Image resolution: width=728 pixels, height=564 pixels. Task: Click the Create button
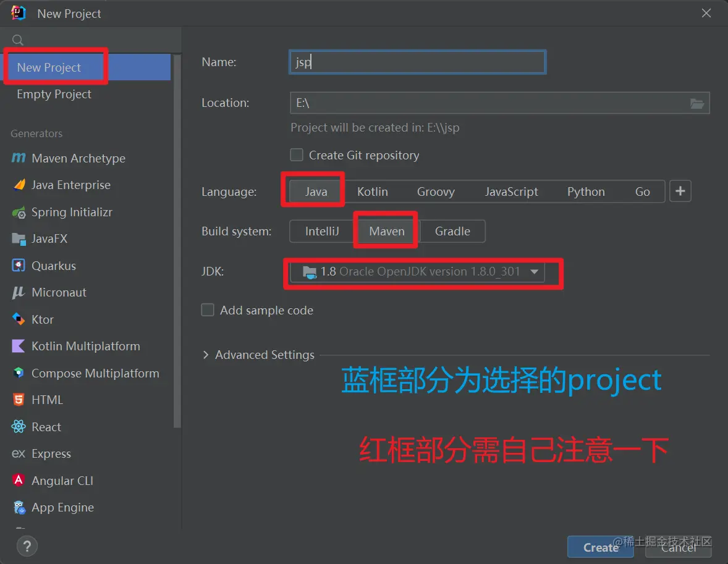pyautogui.click(x=601, y=547)
